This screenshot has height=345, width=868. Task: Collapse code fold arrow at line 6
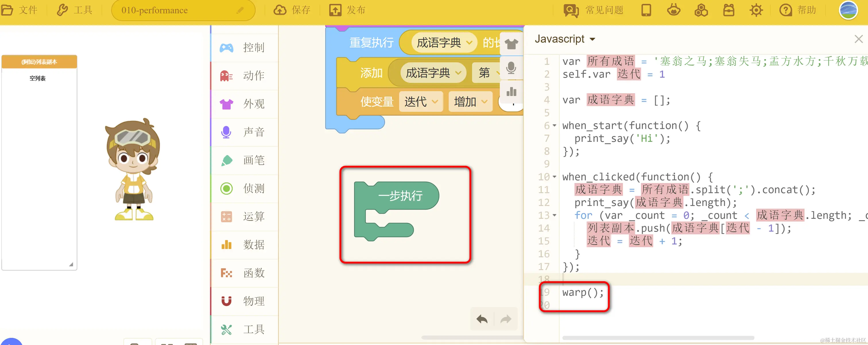pyautogui.click(x=554, y=126)
